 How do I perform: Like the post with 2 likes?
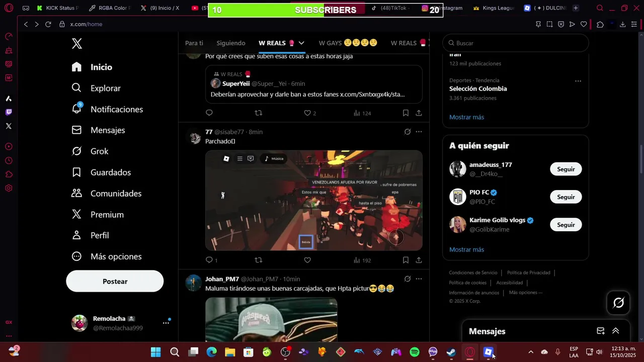coord(310,113)
